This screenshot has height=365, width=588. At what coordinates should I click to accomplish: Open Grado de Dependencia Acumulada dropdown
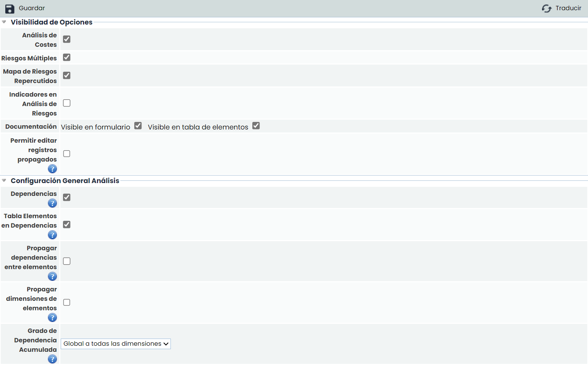(x=116, y=344)
